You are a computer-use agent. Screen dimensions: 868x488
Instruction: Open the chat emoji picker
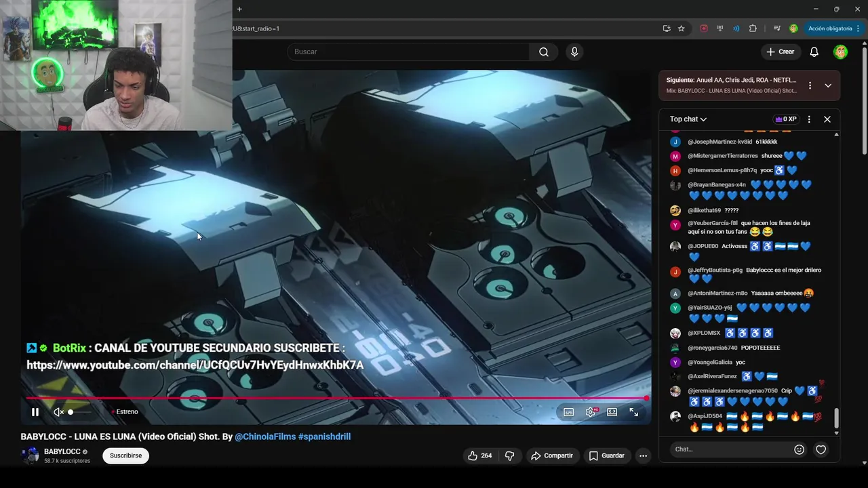point(799,449)
